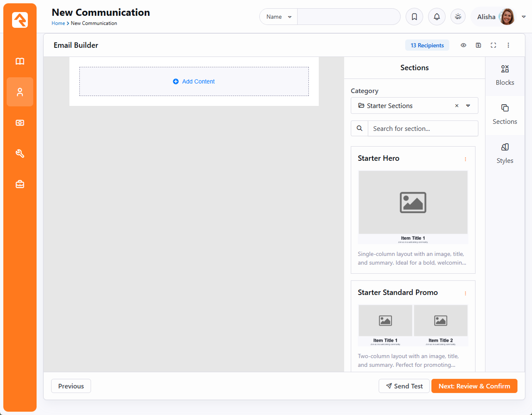Toggle email preview with eye icon

coord(463,45)
